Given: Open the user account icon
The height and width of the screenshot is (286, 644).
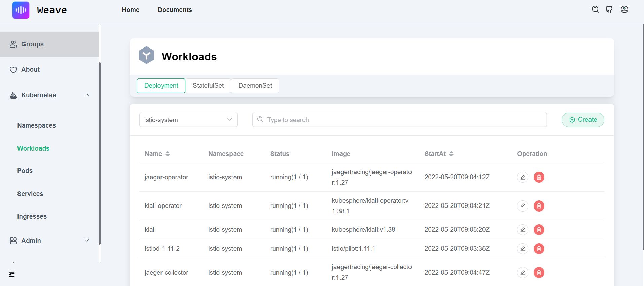Looking at the screenshot, I should click(x=624, y=9).
